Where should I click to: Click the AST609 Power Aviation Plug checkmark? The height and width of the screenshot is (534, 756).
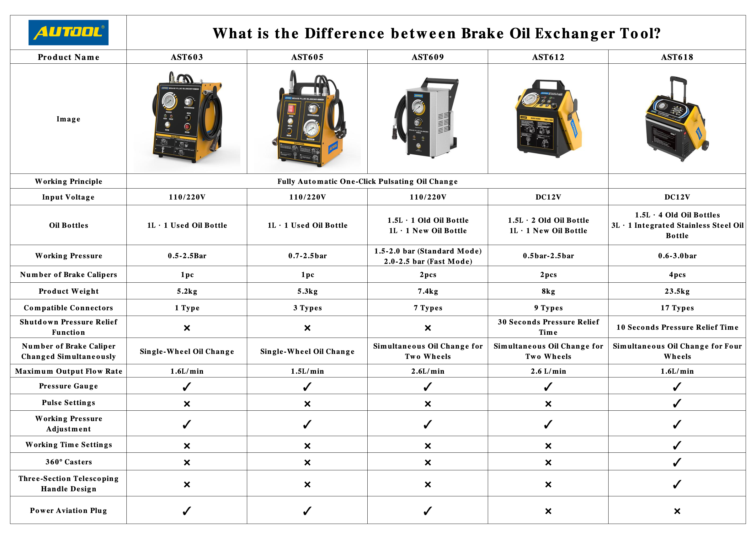(x=428, y=511)
